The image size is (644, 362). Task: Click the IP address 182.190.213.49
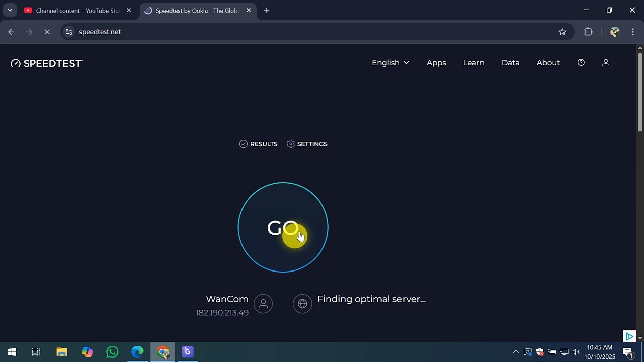click(x=222, y=313)
